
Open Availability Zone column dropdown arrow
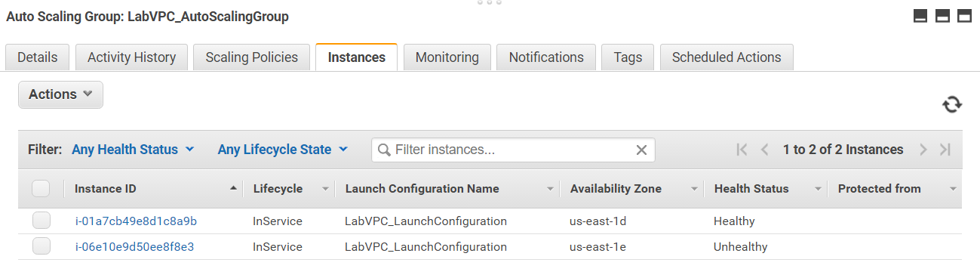[x=694, y=189]
